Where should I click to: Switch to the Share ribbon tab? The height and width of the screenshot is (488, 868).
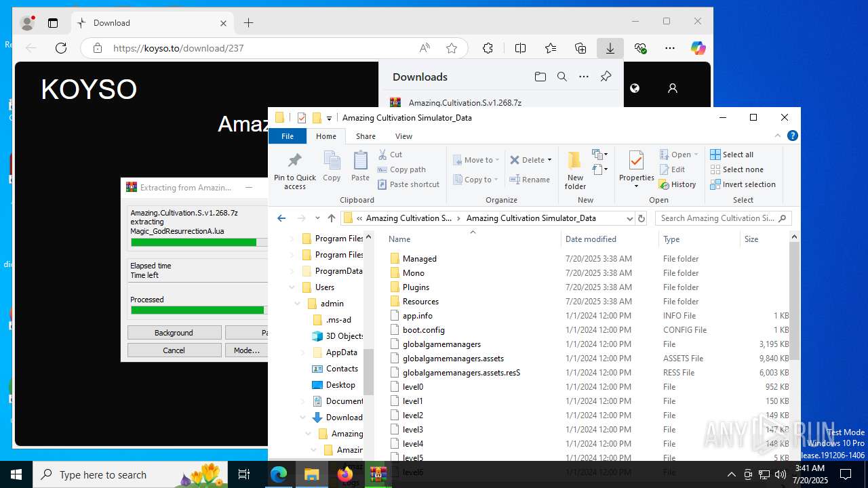click(366, 136)
